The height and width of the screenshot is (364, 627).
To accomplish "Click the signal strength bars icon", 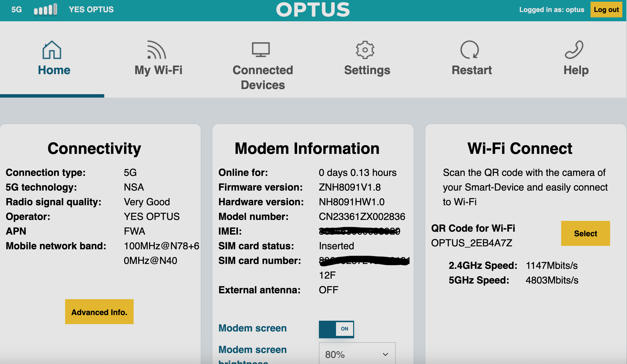I will [x=46, y=10].
